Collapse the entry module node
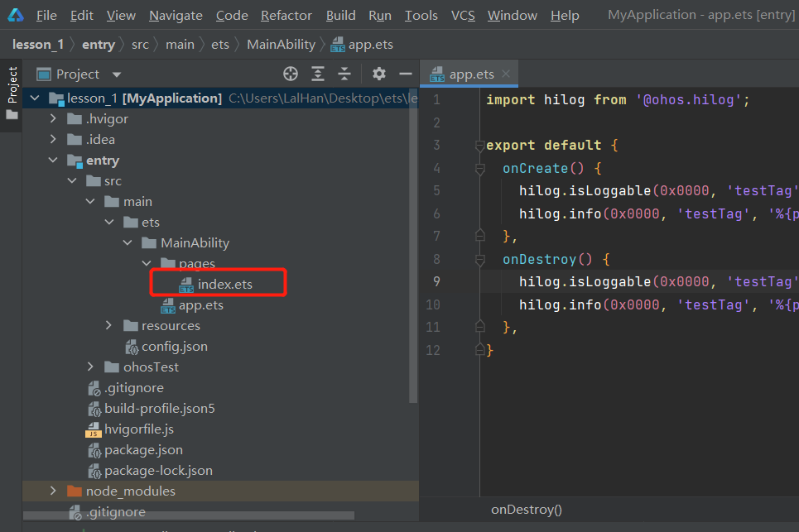This screenshot has height=532, width=799. coord(53,160)
